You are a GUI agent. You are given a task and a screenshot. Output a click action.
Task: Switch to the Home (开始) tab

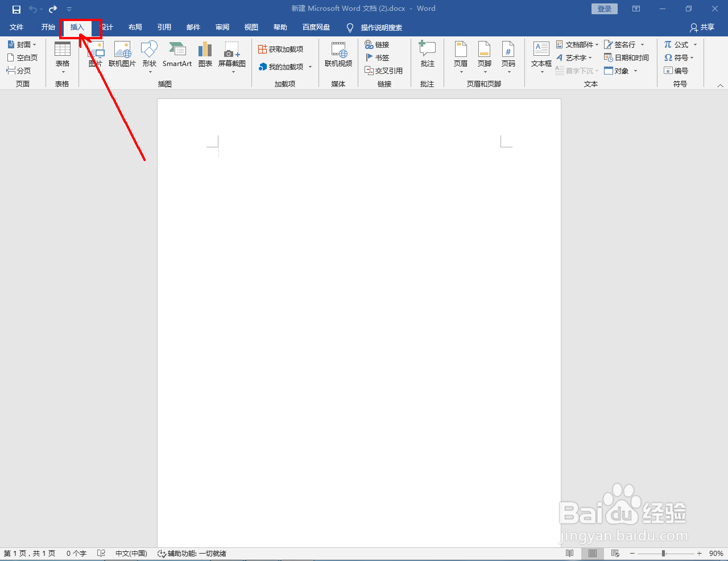pos(48,27)
